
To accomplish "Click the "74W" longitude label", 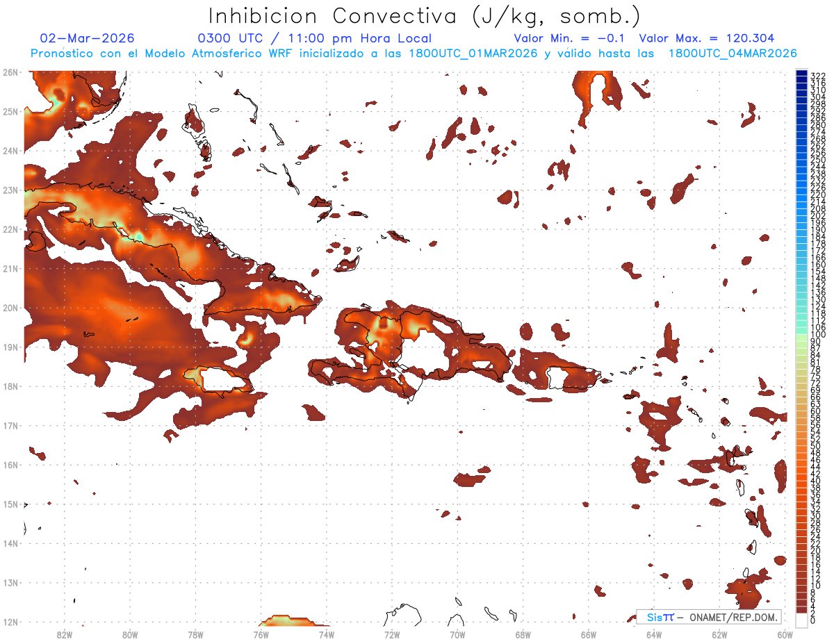I will (327, 634).
